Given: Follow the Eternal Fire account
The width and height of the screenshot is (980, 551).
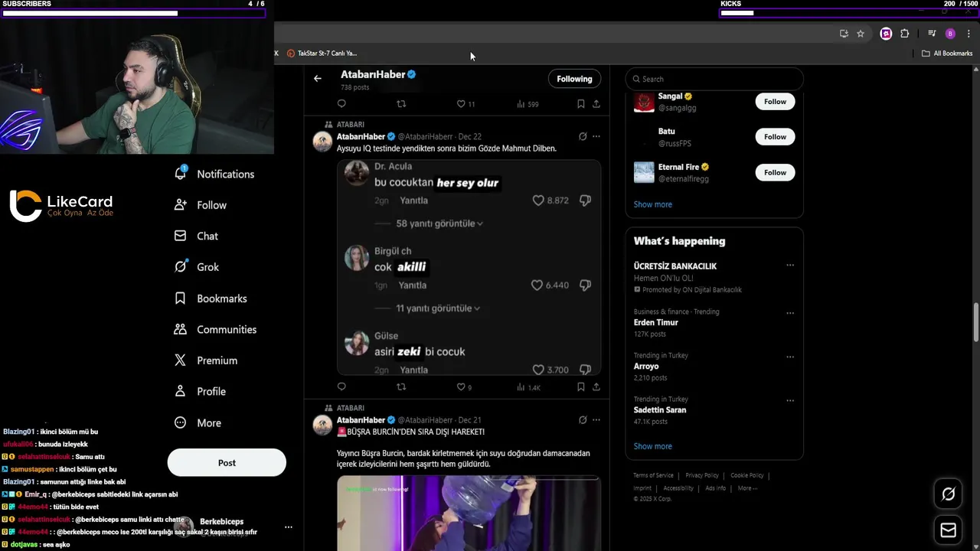Looking at the screenshot, I should point(775,172).
